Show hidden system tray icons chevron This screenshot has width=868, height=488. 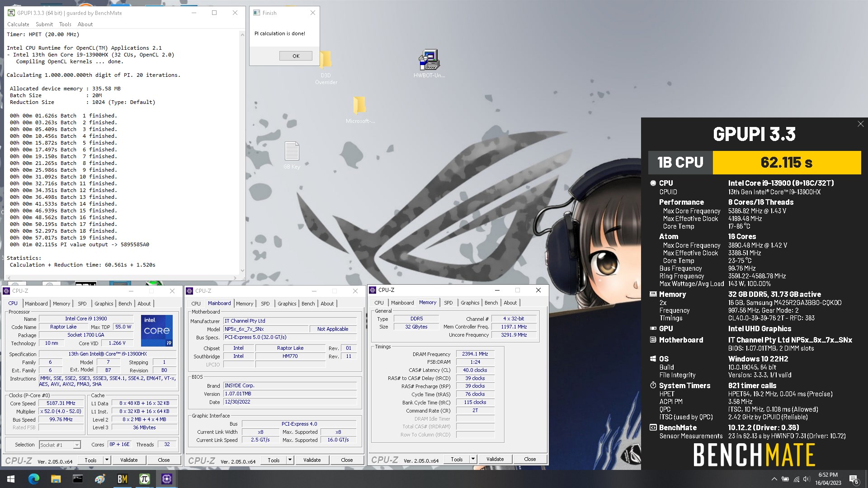tap(774, 479)
